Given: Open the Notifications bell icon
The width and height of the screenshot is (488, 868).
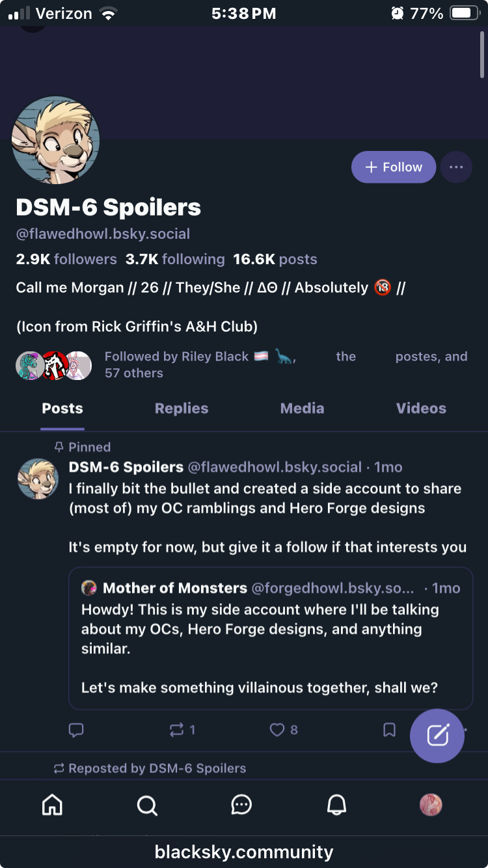Looking at the screenshot, I should click(336, 806).
